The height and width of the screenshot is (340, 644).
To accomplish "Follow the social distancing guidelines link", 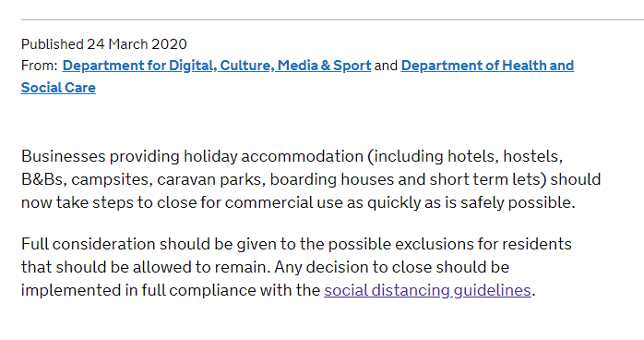I will pos(427,290).
